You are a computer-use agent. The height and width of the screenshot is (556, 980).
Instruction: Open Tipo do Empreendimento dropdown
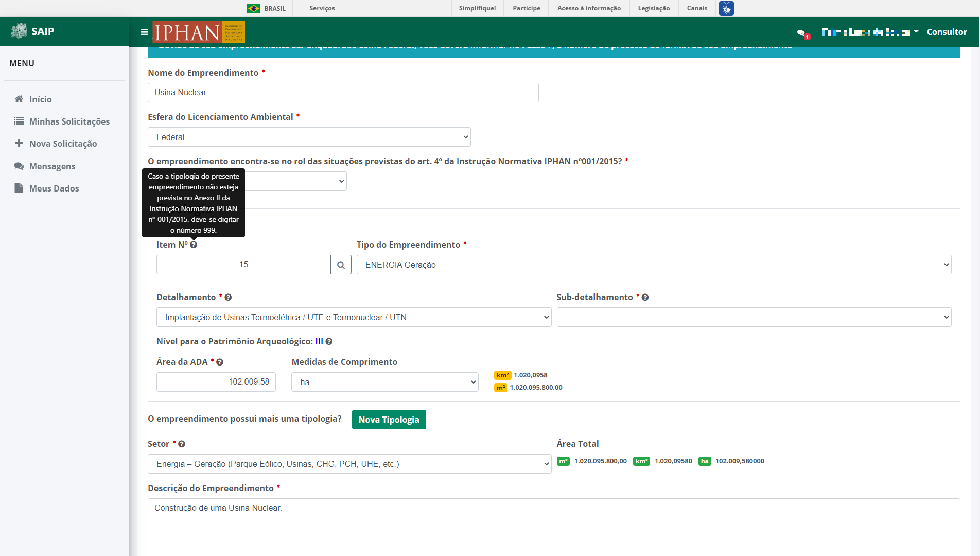(x=654, y=265)
